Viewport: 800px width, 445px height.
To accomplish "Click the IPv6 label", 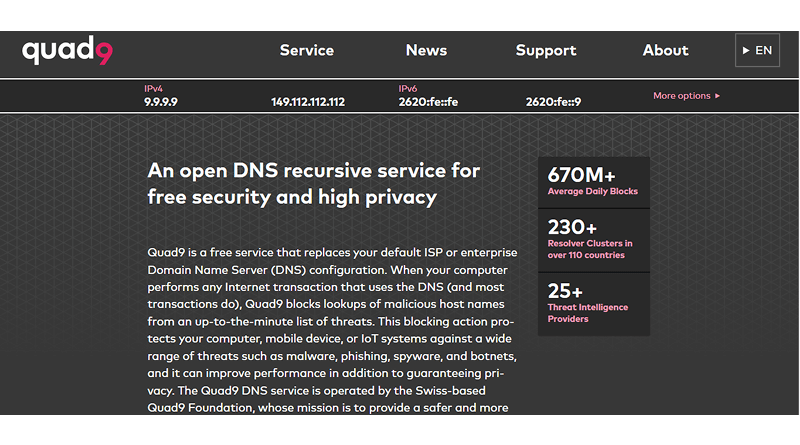I will point(407,89).
